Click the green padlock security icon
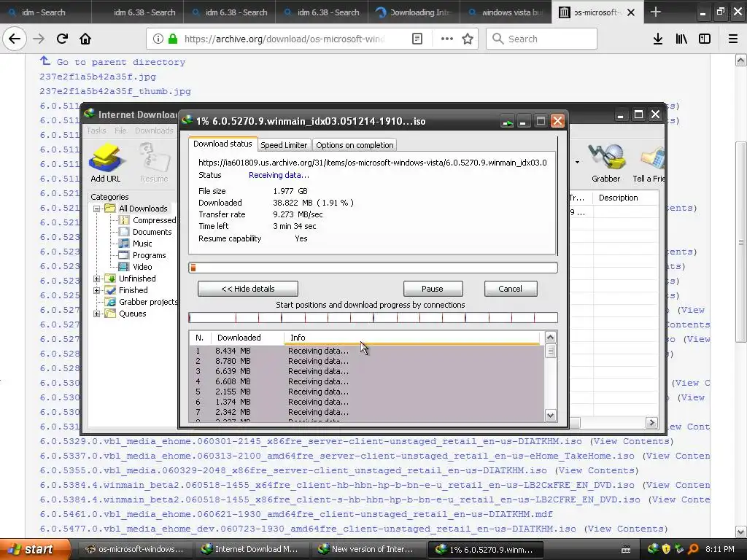The image size is (747, 560). click(x=173, y=39)
